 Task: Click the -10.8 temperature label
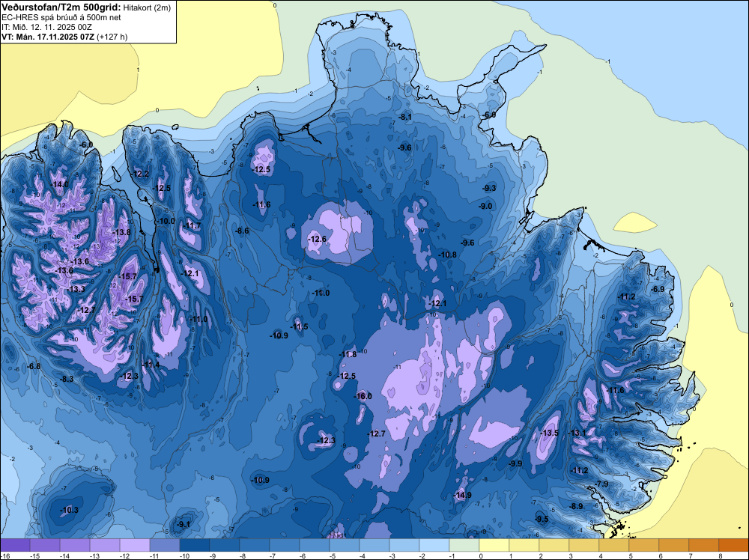coord(448,255)
